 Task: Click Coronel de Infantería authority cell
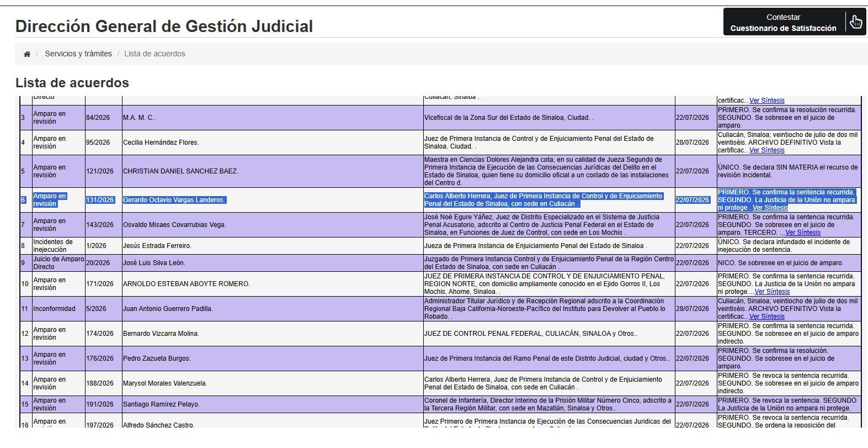(549, 404)
